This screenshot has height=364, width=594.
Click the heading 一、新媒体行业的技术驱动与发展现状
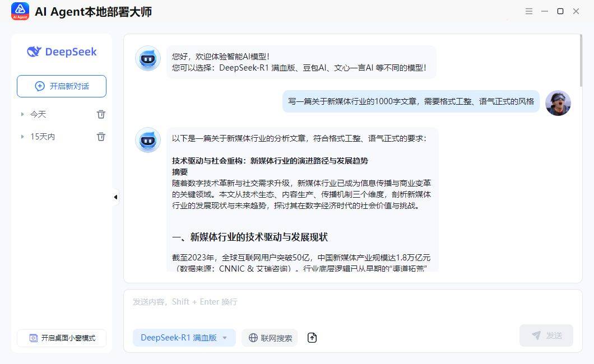coord(249,237)
